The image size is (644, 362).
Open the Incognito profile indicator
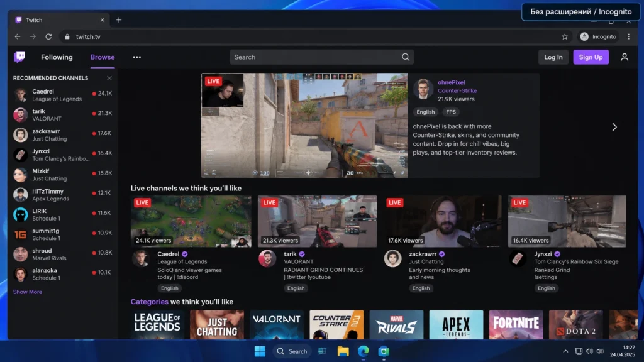[x=598, y=36]
